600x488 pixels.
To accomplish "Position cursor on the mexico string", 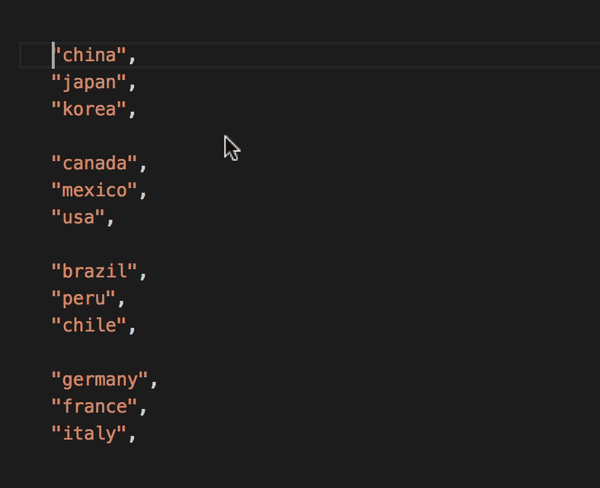I will tap(95, 190).
